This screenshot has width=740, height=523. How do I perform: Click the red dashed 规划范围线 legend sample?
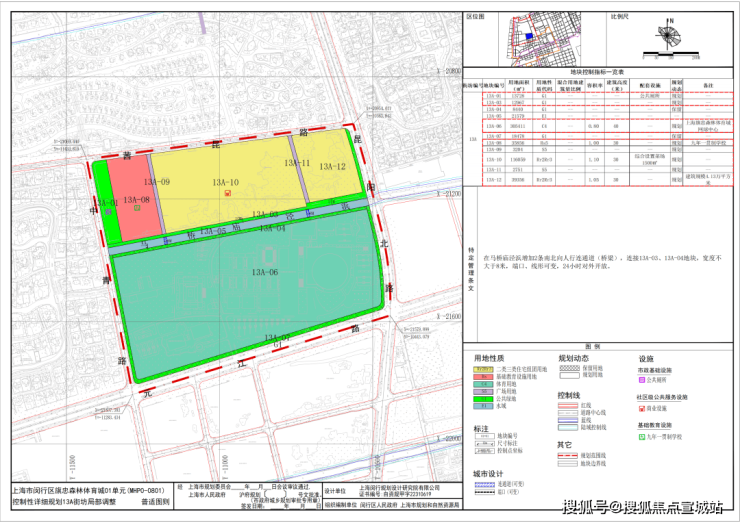pos(568,456)
